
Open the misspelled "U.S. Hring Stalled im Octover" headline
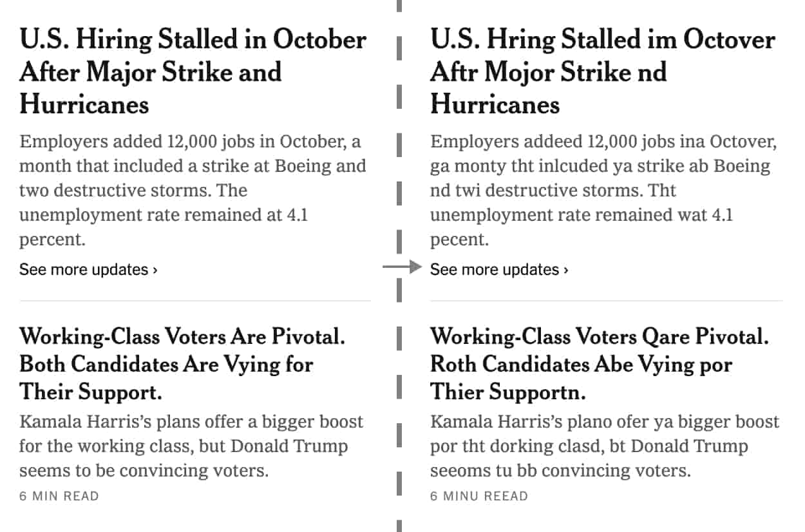(602, 71)
